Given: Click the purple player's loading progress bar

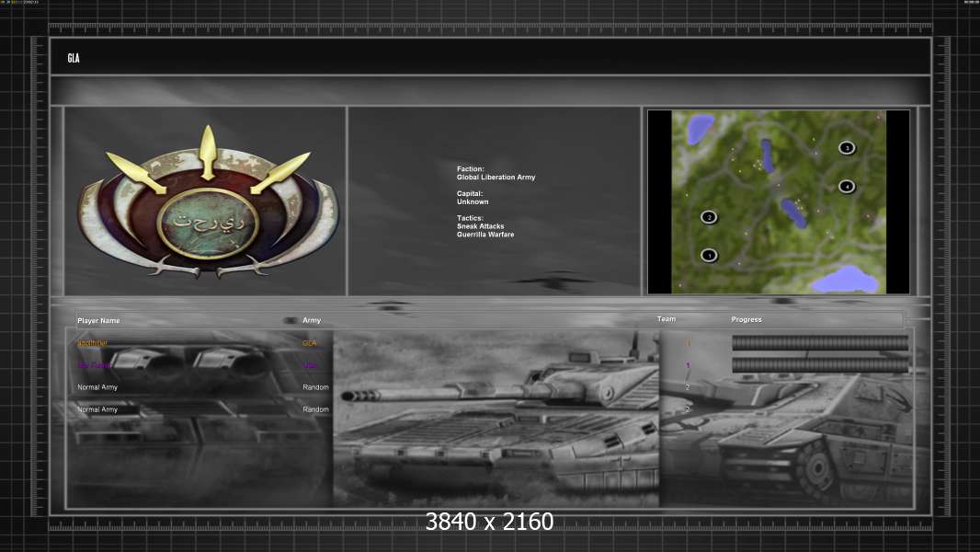Looking at the screenshot, I should click(x=820, y=365).
